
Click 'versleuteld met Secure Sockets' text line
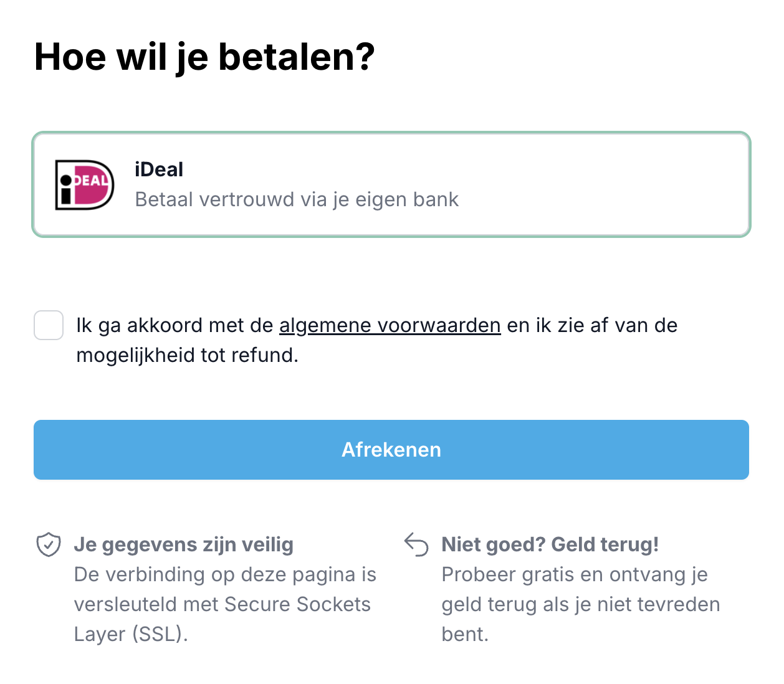coord(222,604)
